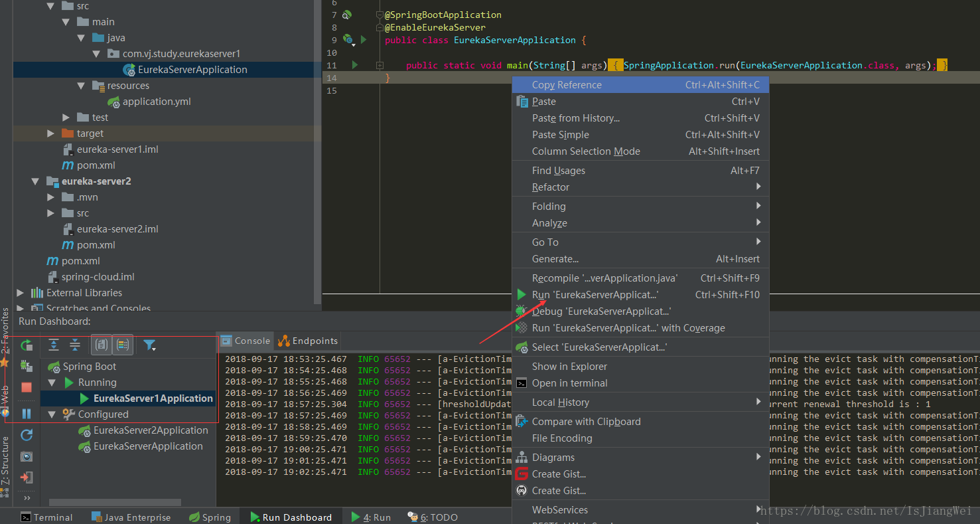This screenshot has width=980, height=524.
Task: Choose Show in Explorer
Action: (641, 367)
